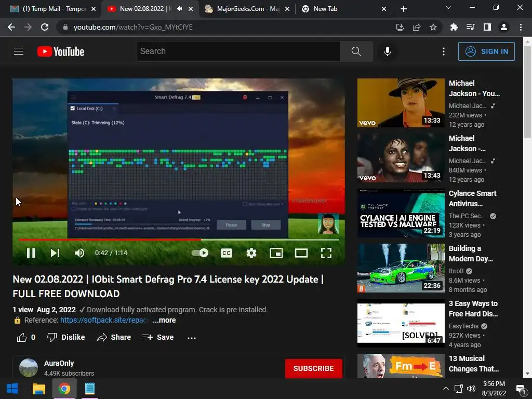
Task: Skip to next video
Action: (55, 253)
